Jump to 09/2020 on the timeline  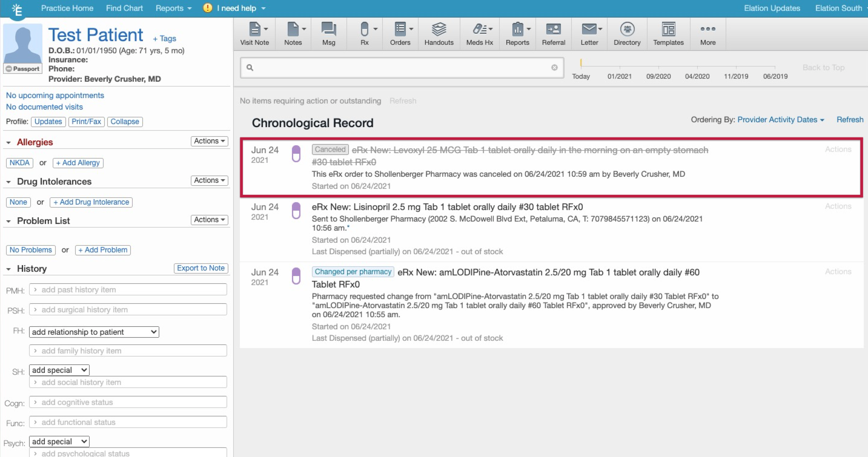(x=658, y=76)
